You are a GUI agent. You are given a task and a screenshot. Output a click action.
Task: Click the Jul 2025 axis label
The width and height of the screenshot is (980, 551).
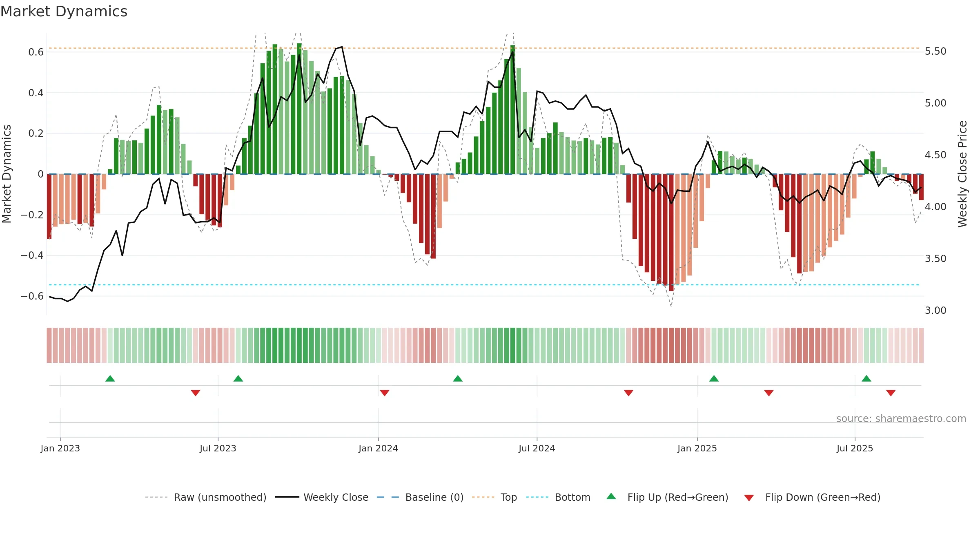tap(855, 448)
